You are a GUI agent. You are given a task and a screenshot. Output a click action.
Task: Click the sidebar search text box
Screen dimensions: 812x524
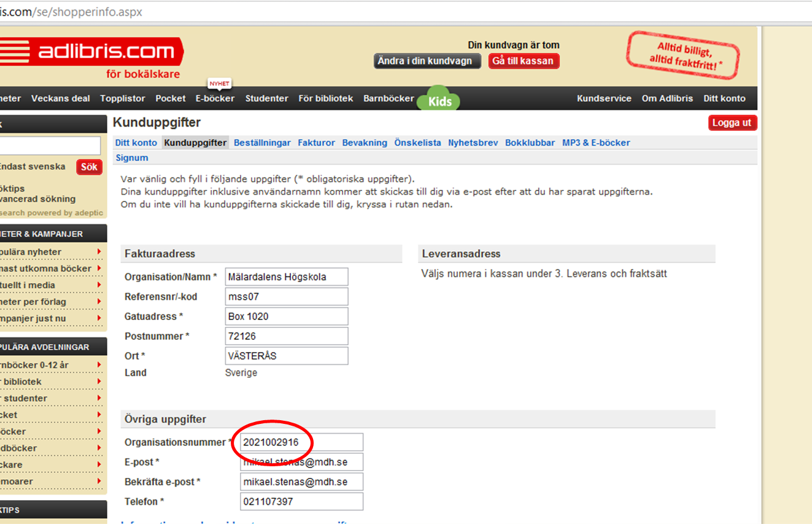click(50, 146)
